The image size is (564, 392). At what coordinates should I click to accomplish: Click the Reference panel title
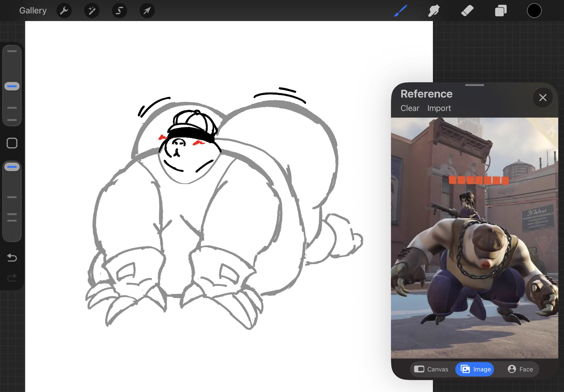click(x=426, y=94)
